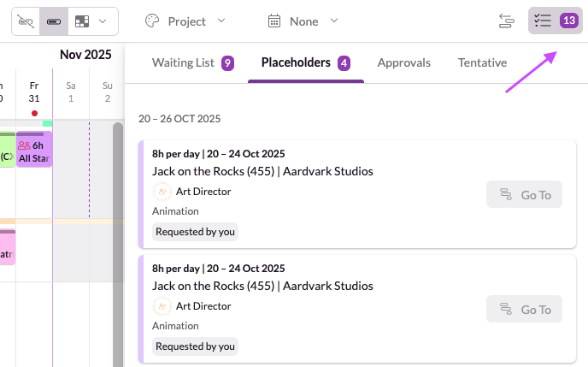Click the palette icon beside Project
Screen dimensions: 588x367
point(152,21)
